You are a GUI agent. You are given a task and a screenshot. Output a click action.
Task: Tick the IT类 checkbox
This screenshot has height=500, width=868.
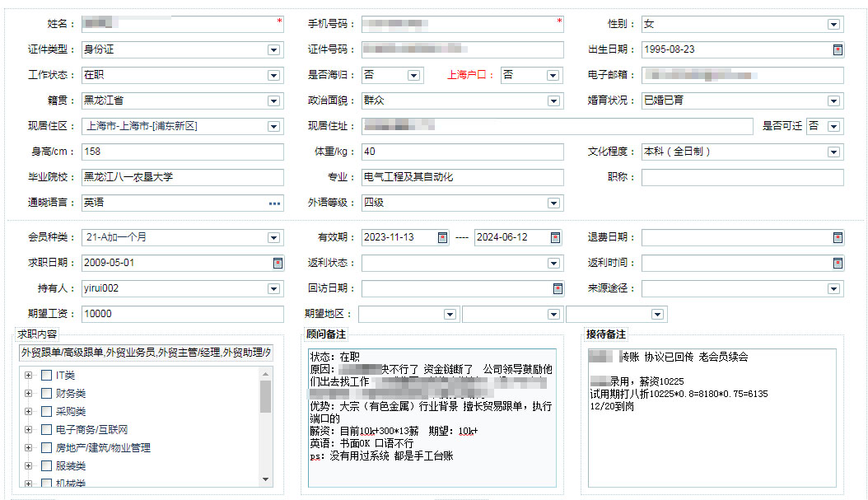tap(46, 376)
